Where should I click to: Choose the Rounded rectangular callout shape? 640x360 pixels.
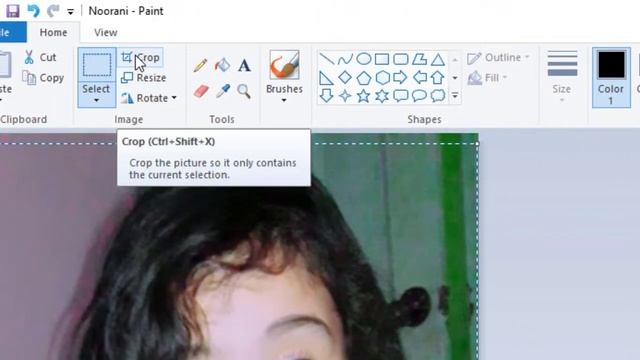pos(400,96)
